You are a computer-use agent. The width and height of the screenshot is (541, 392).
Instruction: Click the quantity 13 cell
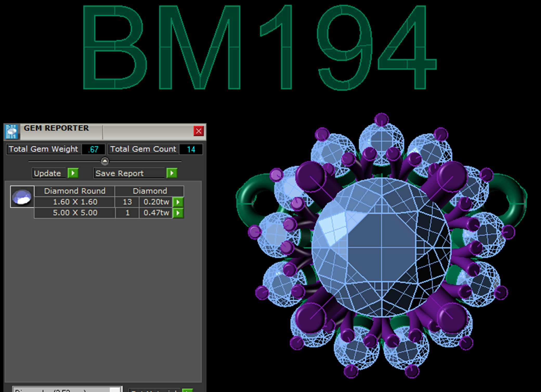[127, 202]
